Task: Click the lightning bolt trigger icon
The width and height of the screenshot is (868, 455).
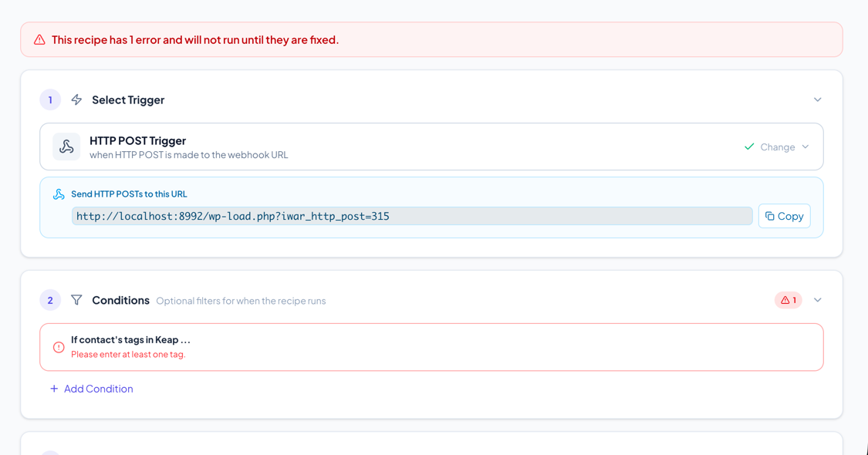Action: (x=76, y=99)
